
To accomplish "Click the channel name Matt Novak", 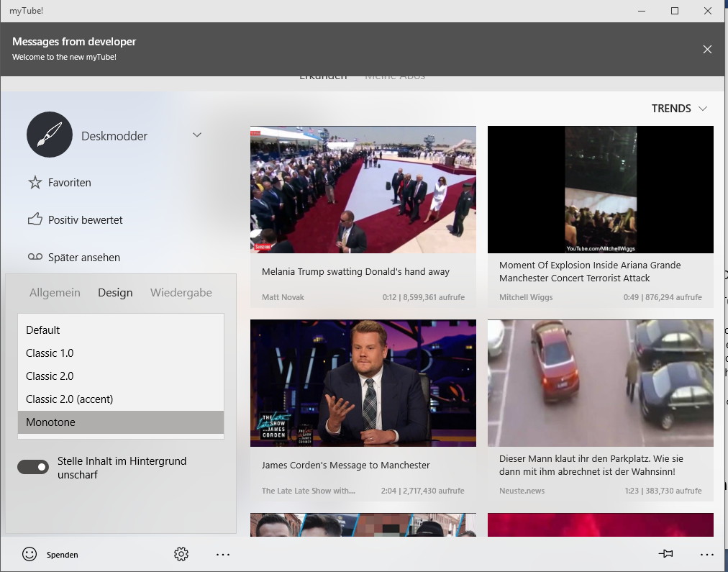I will click(x=283, y=297).
